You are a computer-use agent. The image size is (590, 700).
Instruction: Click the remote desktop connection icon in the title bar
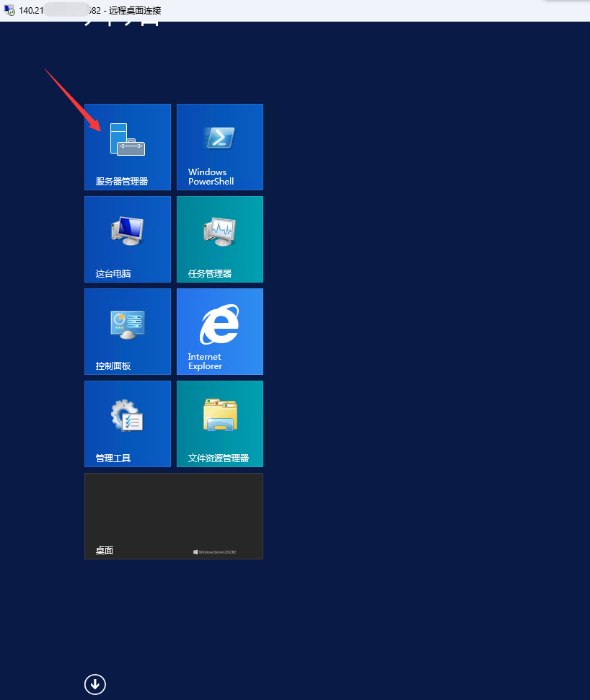tap(9, 10)
